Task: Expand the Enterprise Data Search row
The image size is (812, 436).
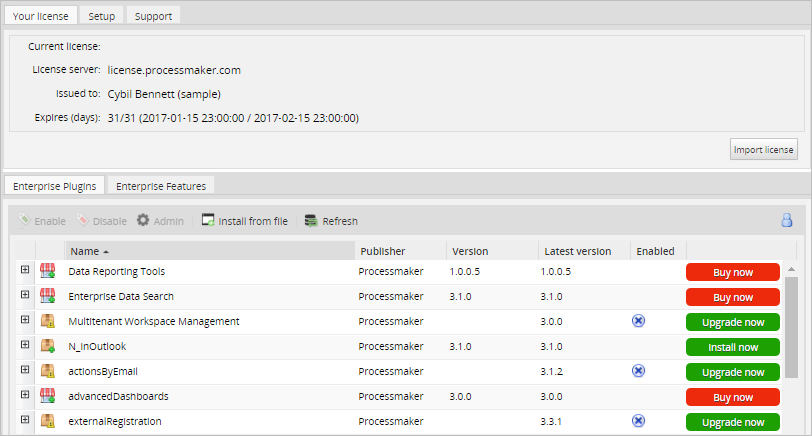Action: (25, 296)
